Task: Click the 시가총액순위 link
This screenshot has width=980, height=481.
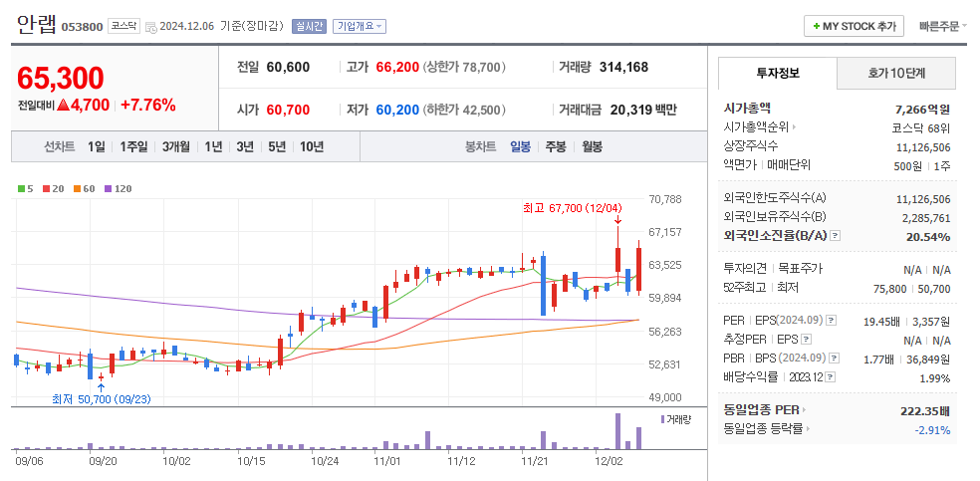Action: (757, 127)
